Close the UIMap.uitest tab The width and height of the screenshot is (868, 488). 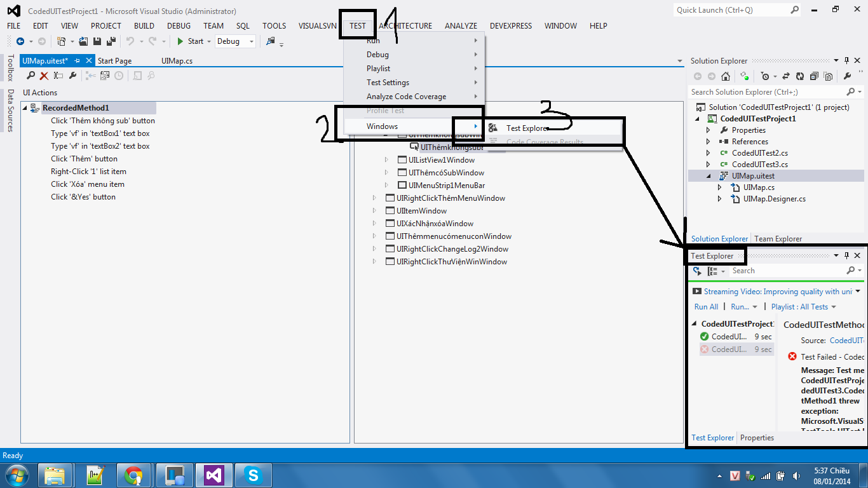click(x=89, y=60)
